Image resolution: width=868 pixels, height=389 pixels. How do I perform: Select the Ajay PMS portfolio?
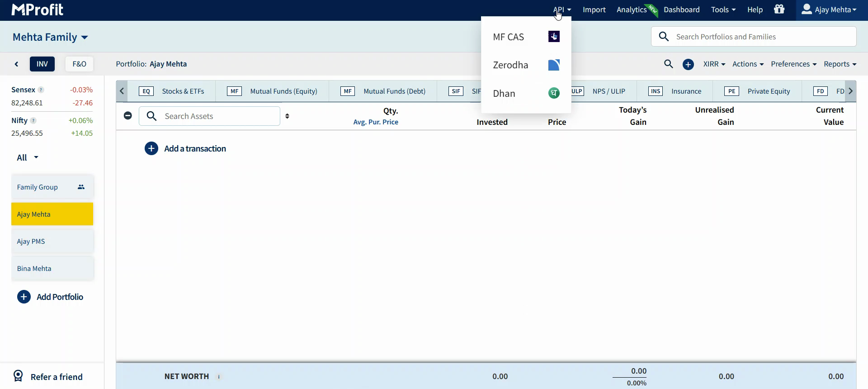tap(52, 241)
